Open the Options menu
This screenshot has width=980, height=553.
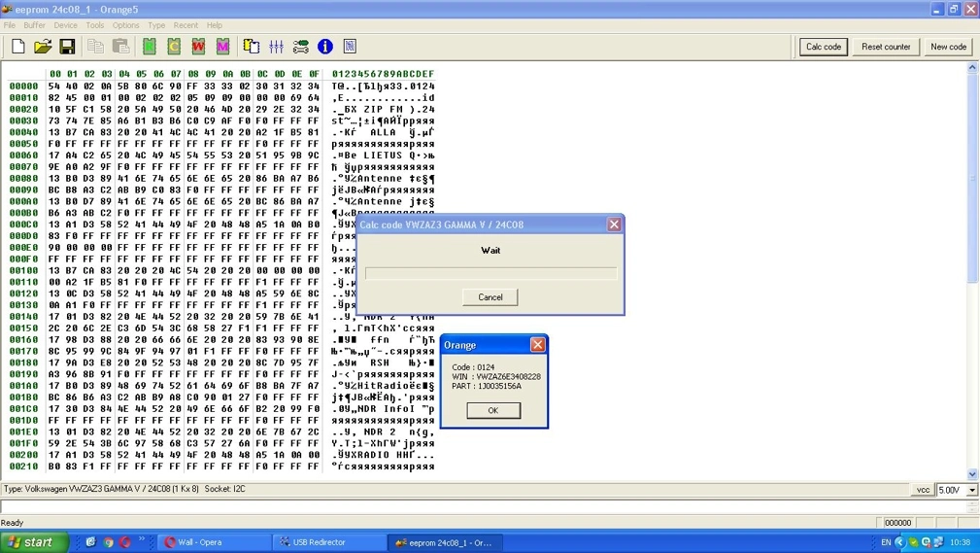[x=125, y=25]
